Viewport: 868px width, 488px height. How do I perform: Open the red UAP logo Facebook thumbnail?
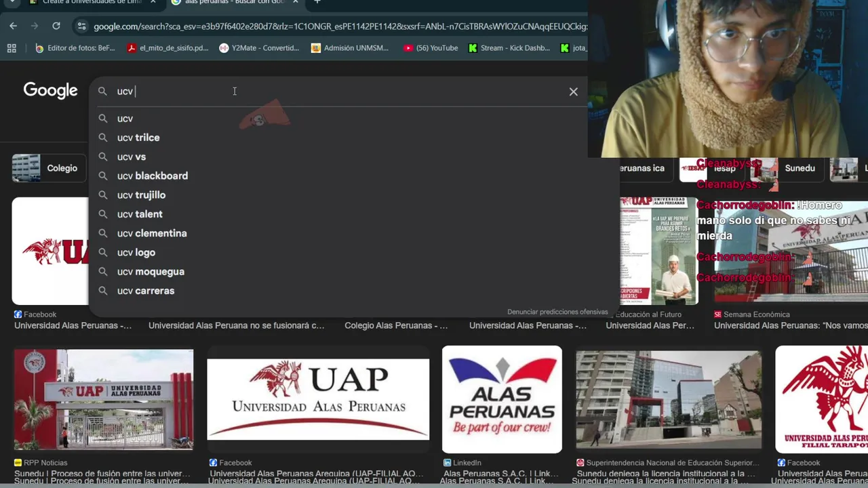(50, 251)
